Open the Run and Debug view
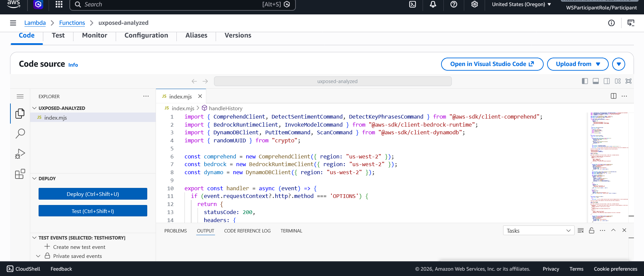The image size is (644, 276). (x=20, y=154)
